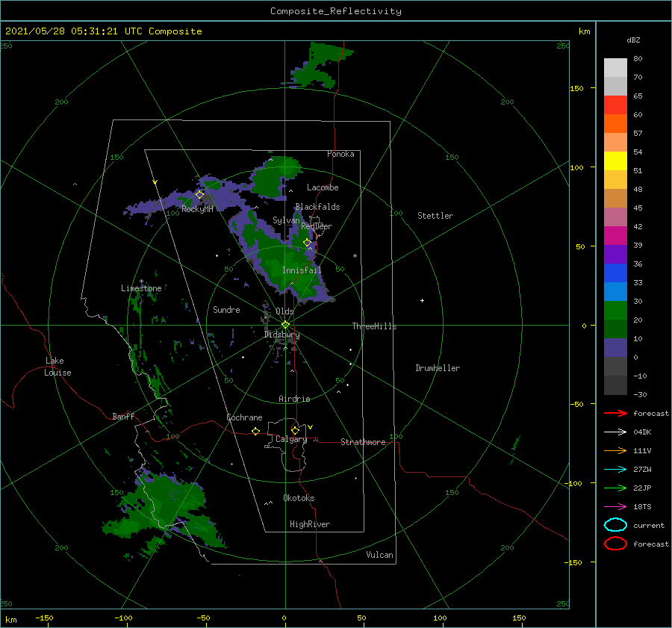Click the magenta 42 dBZ color swatch
672x628 pixels.
pyautogui.click(x=615, y=236)
